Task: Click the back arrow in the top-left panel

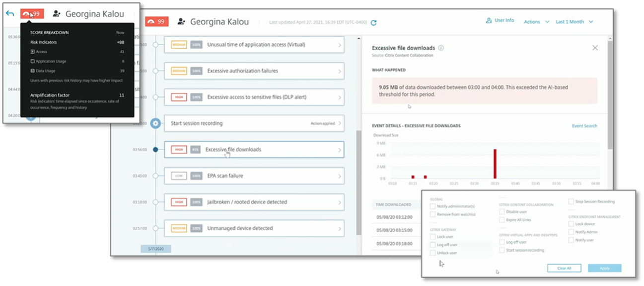Action: pos(10,13)
